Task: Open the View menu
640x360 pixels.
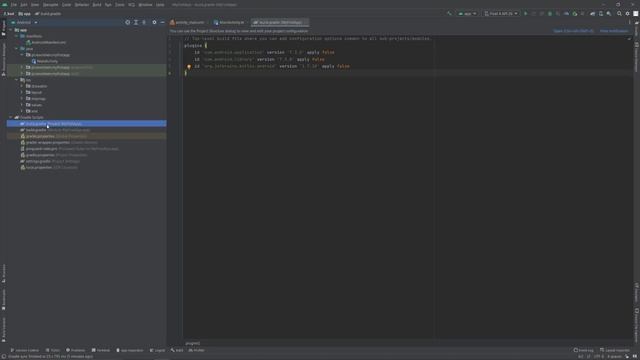Action: [35, 5]
